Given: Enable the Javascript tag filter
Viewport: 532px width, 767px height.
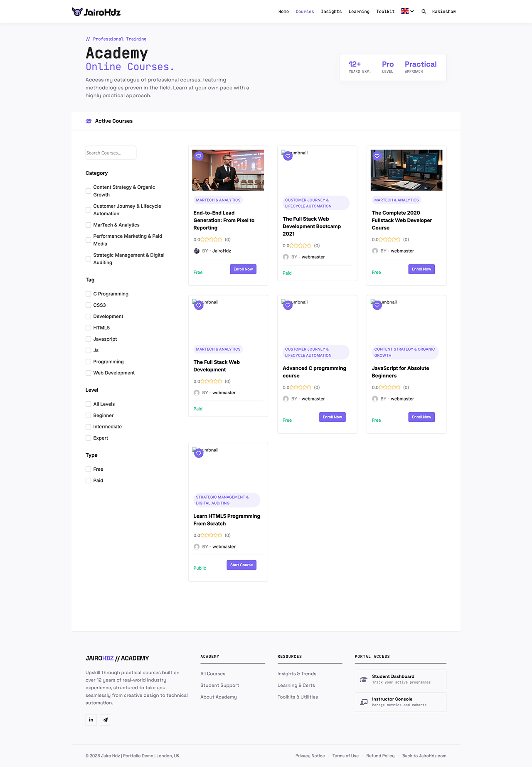Looking at the screenshot, I should point(88,339).
